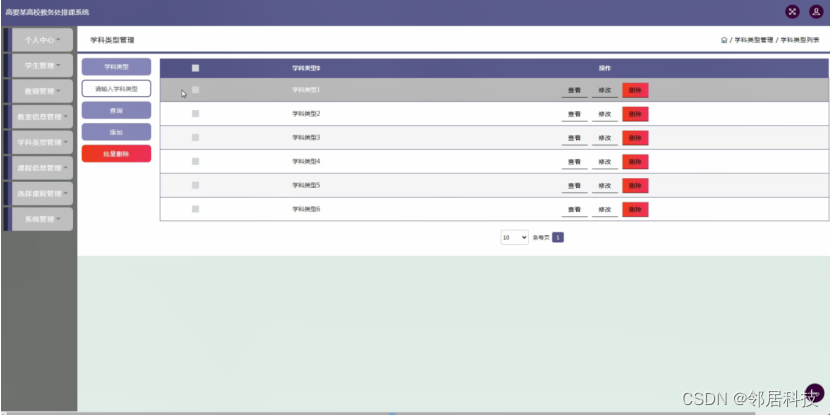The height and width of the screenshot is (417, 834).
Task: Click the system title in top bar
Action: [x=47, y=12]
